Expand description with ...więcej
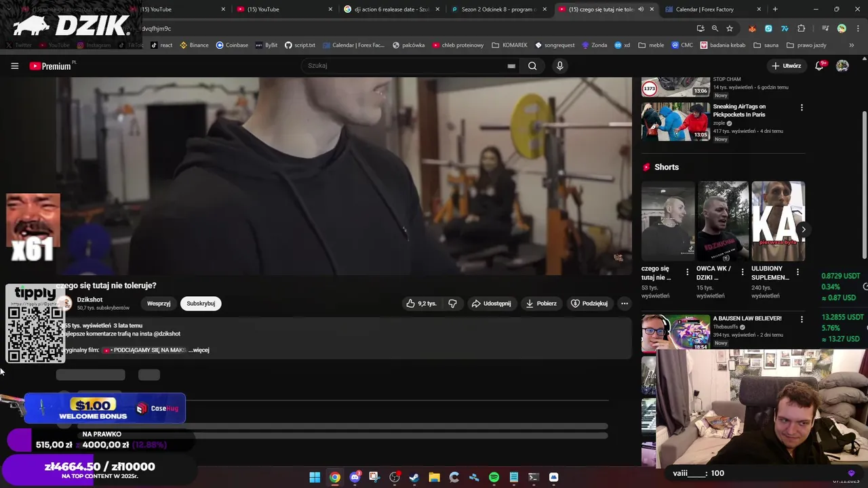The image size is (868, 488). click(x=199, y=350)
